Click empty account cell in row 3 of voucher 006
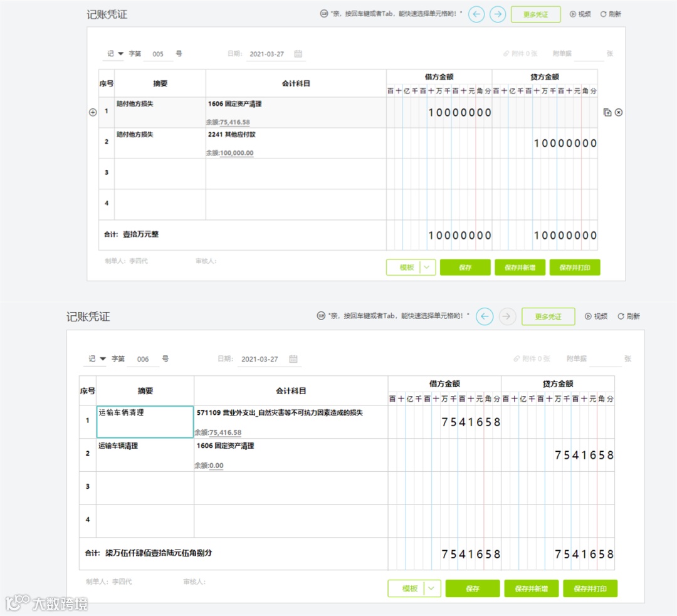This screenshot has width=677, height=616. 291,488
